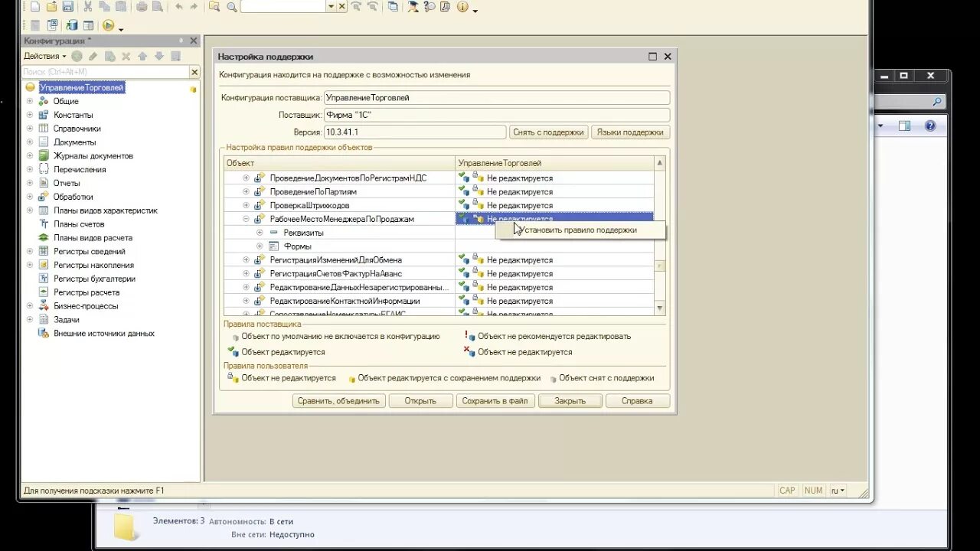Click the toolbar search text box
Screen dimensions: 980x551
coord(283,6)
